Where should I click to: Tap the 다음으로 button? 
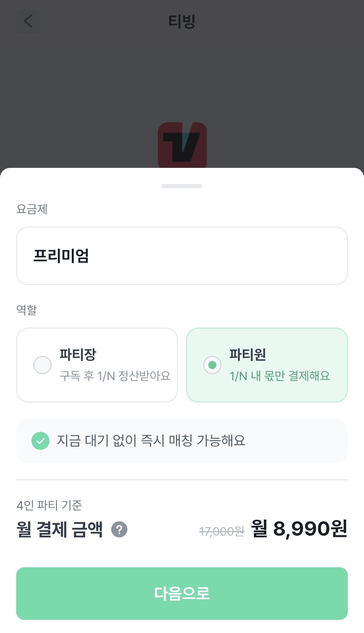point(182,594)
